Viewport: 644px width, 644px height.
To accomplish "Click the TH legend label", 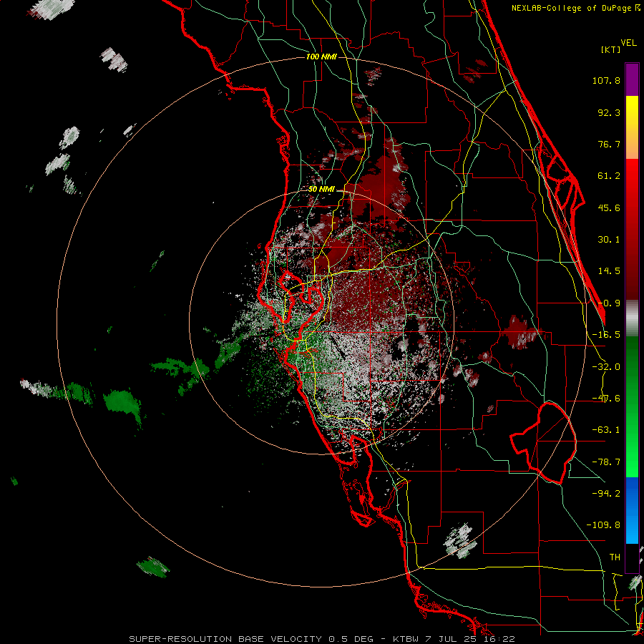I will tap(615, 557).
